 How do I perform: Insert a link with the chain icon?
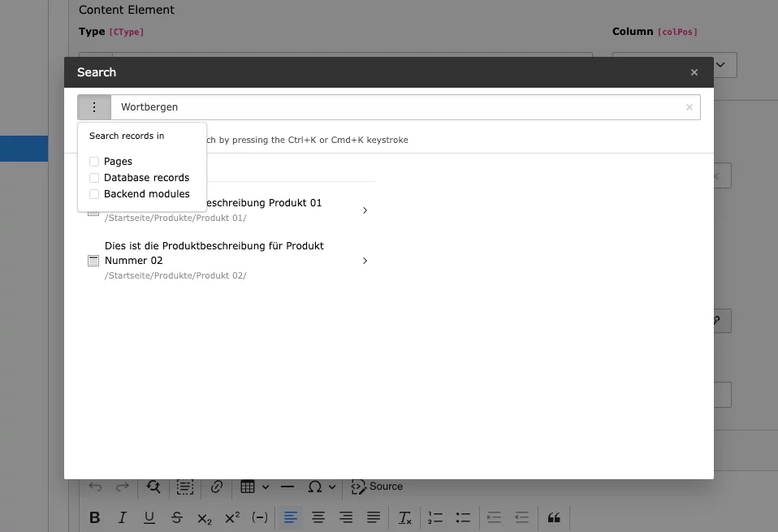(216, 487)
